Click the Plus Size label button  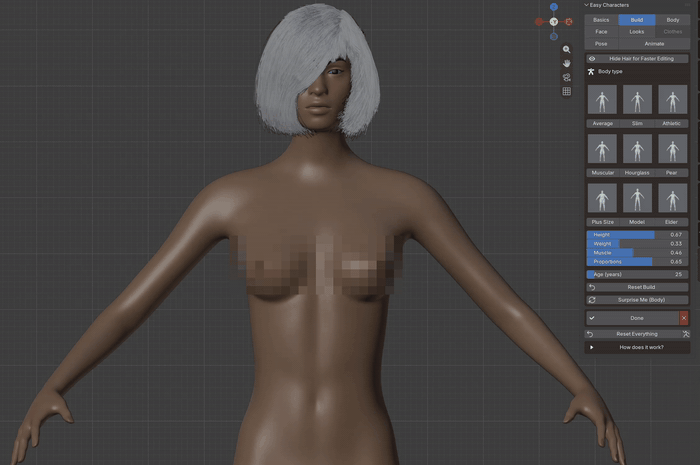coord(602,222)
